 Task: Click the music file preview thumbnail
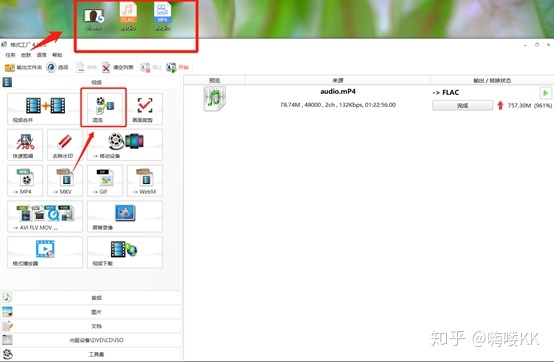[214, 99]
